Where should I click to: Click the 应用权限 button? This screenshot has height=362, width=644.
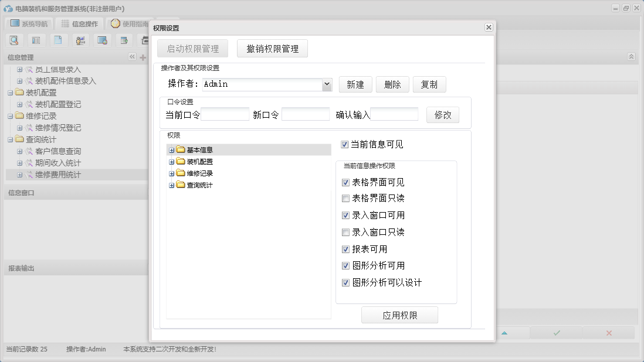(399, 315)
